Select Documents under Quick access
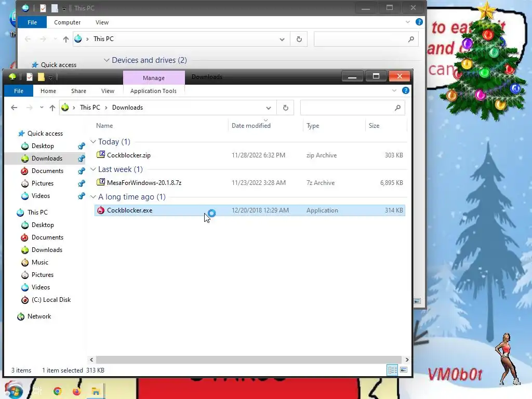The width and height of the screenshot is (532, 399). coord(47,170)
